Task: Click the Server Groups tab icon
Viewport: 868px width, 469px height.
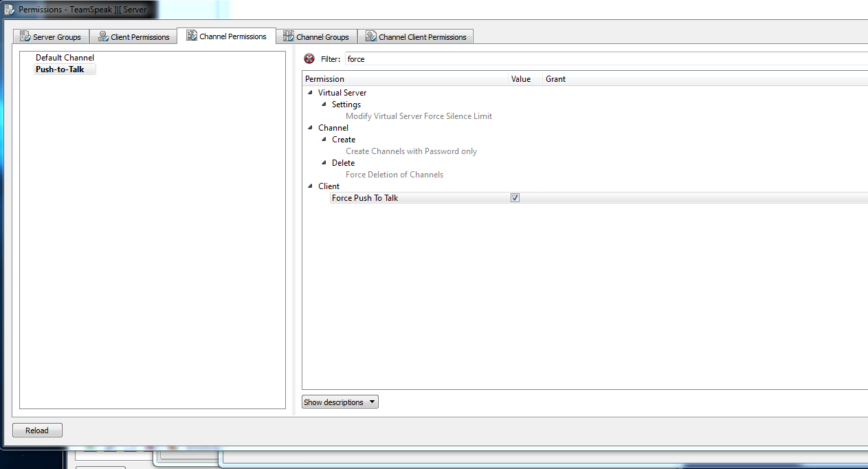Action: [25, 36]
